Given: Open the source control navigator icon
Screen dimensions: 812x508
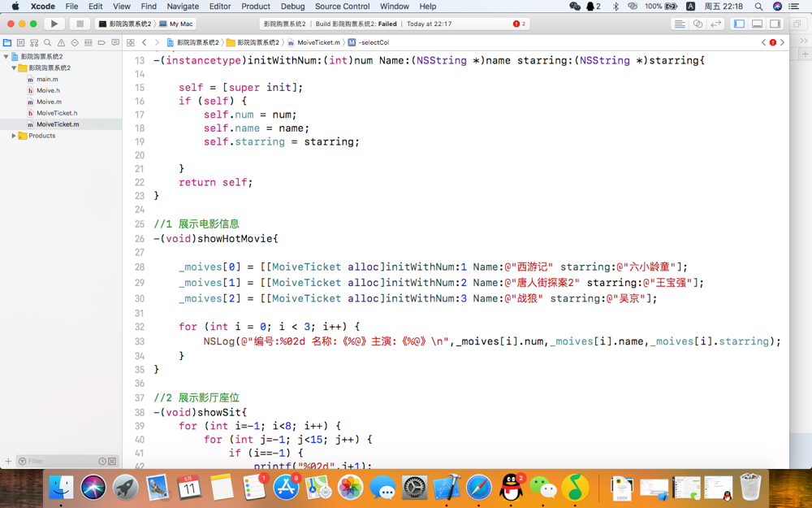Looking at the screenshot, I should (21, 42).
